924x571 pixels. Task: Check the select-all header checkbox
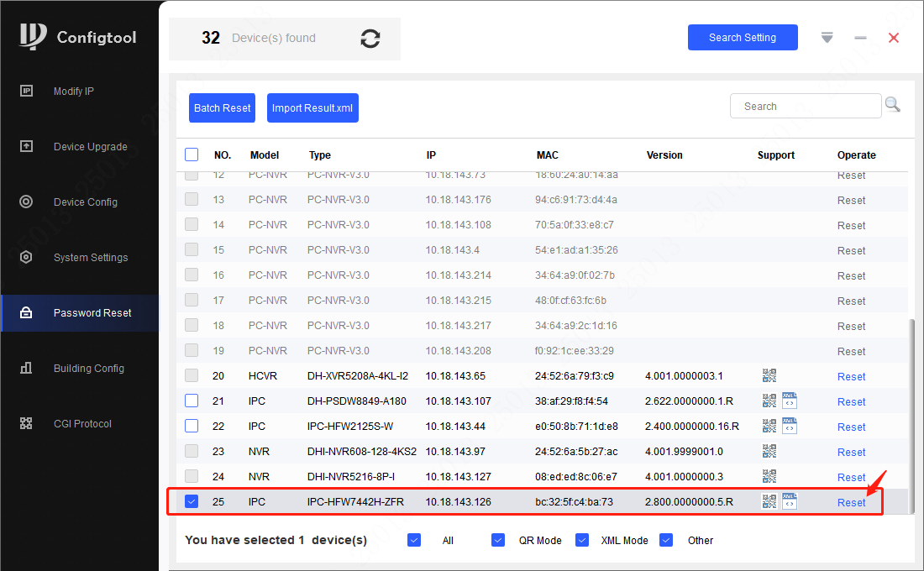(192, 155)
